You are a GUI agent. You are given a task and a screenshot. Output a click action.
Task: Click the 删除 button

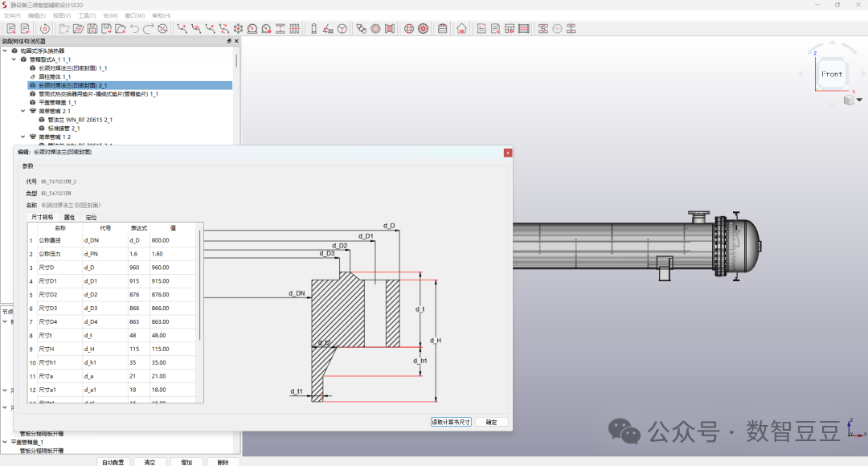[x=223, y=462]
